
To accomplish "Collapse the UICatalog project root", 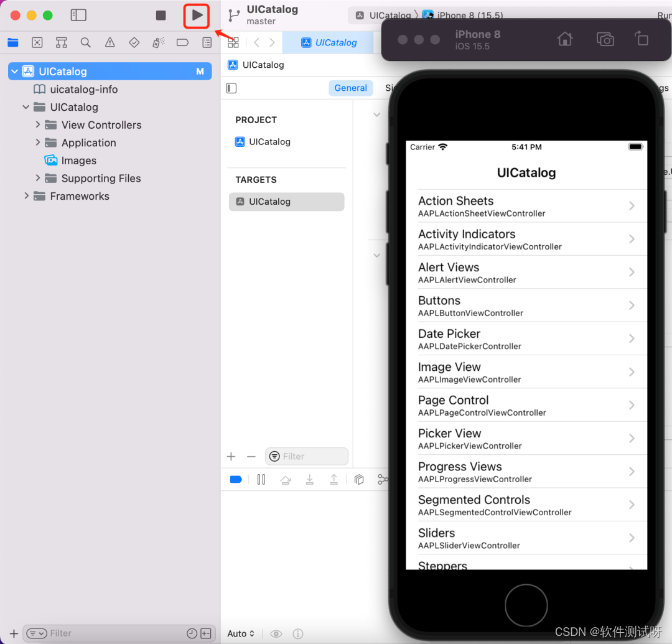I will [x=14, y=72].
